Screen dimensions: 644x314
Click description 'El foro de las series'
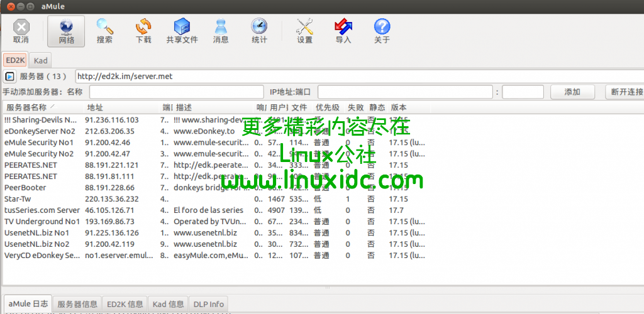pos(208,210)
